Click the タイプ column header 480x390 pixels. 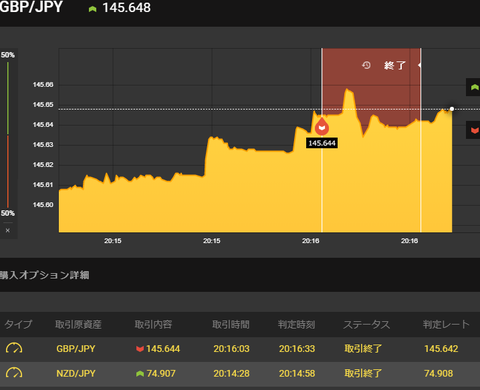click(x=18, y=324)
